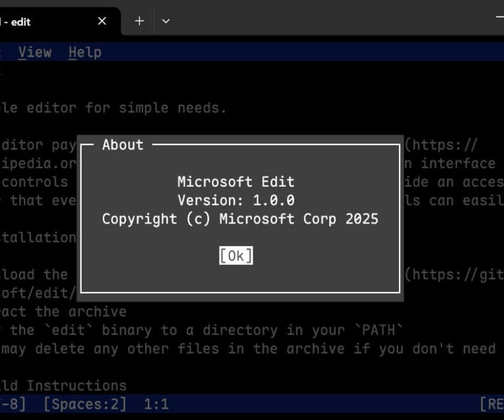The height and width of the screenshot is (420, 504).
Task: Open the Help menu
Action: (84, 52)
